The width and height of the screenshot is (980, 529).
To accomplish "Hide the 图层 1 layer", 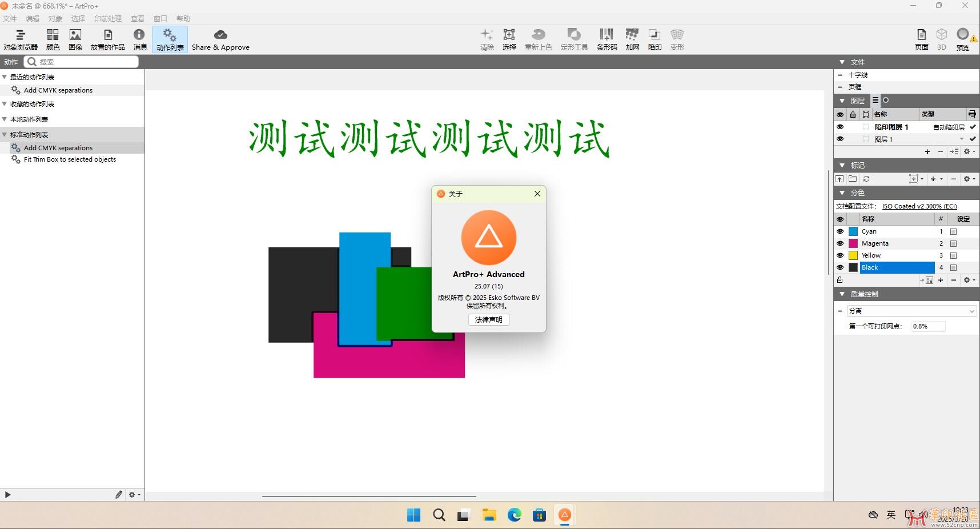I will (x=840, y=139).
